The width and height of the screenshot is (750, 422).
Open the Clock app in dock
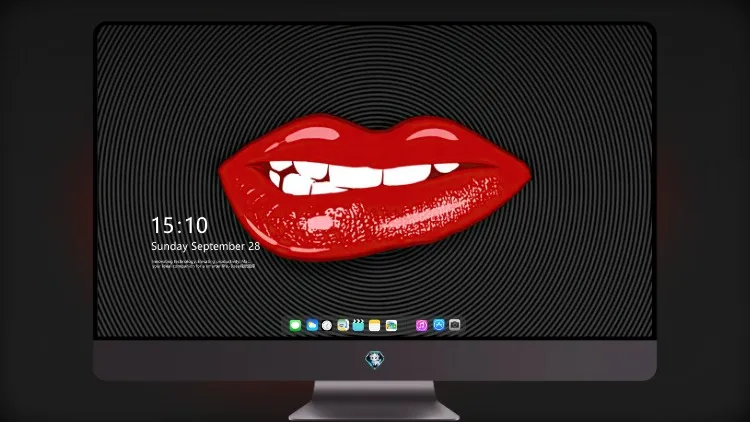(x=327, y=325)
